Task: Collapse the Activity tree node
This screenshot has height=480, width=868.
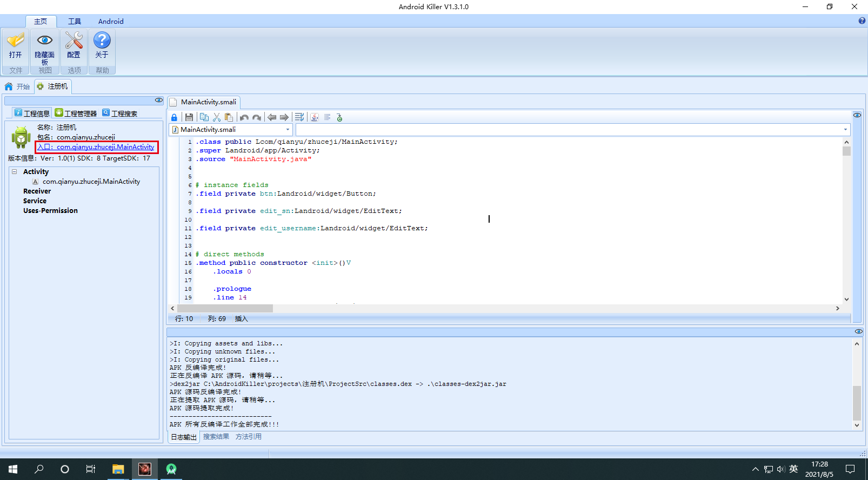Action: 15,172
